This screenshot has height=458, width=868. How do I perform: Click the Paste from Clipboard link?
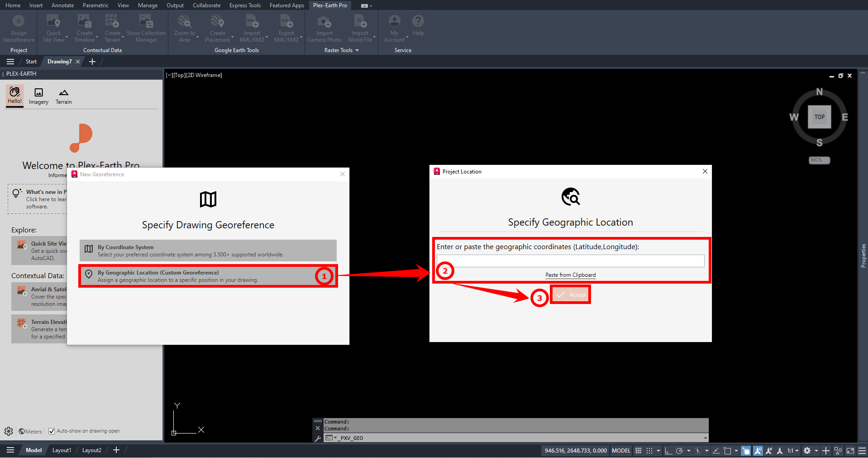click(x=570, y=275)
